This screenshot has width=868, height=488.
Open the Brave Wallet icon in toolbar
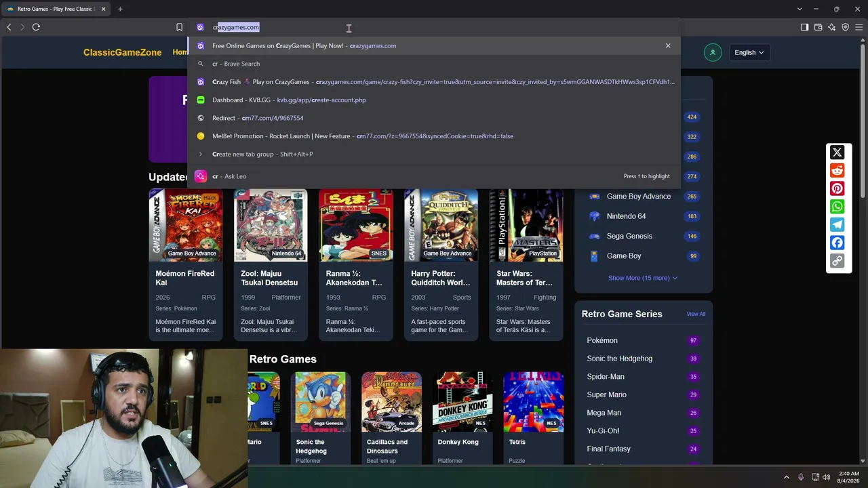[x=818, y=27]
